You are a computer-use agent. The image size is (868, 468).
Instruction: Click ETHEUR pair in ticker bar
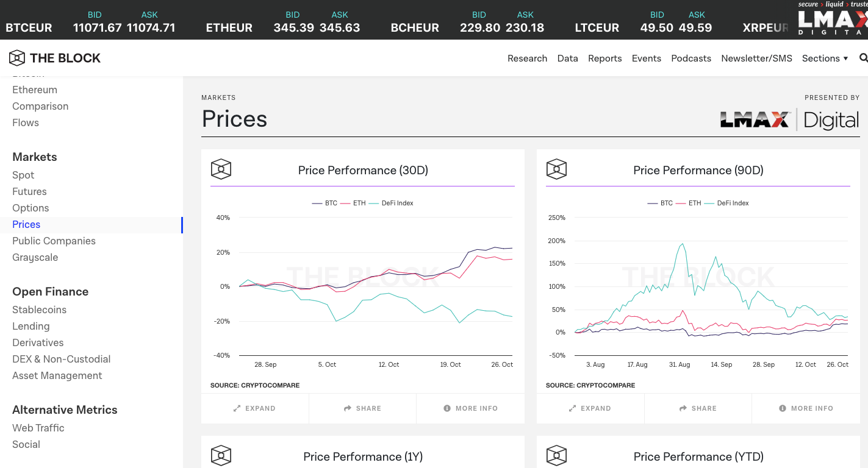[x=229, y=27]
